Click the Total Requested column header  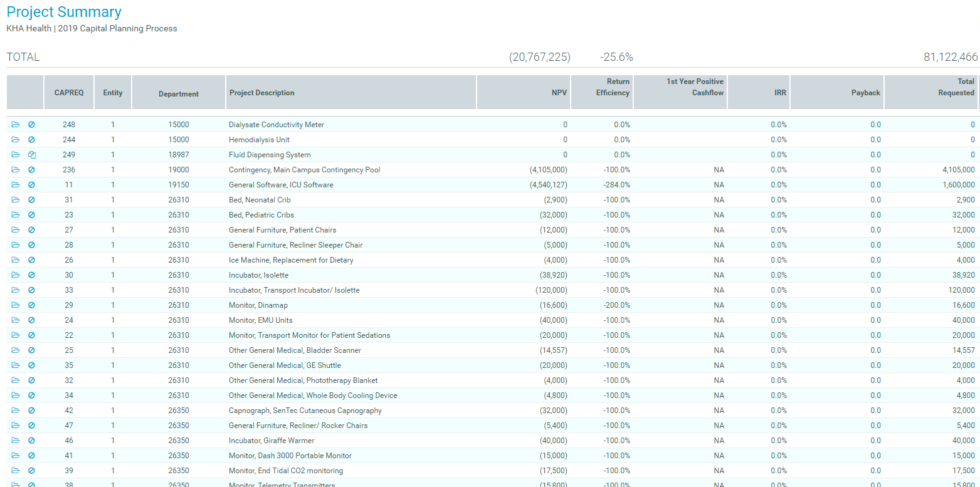coord(931,93)
